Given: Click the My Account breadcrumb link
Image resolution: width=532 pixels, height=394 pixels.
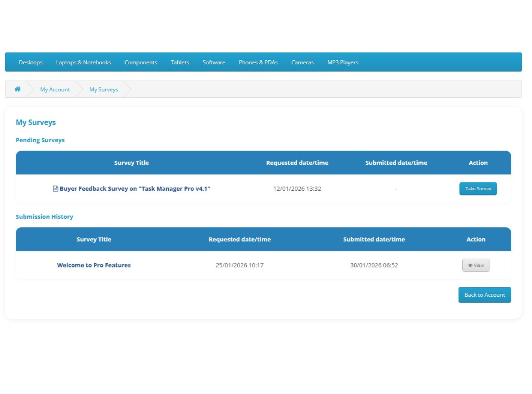Looking at the screenshot, I should (x=55, y=89).
